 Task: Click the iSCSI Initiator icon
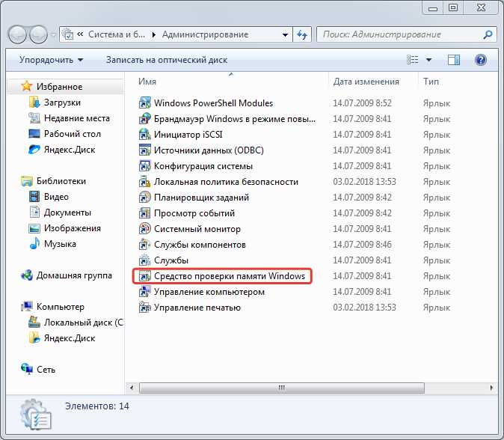click(146, 135)
